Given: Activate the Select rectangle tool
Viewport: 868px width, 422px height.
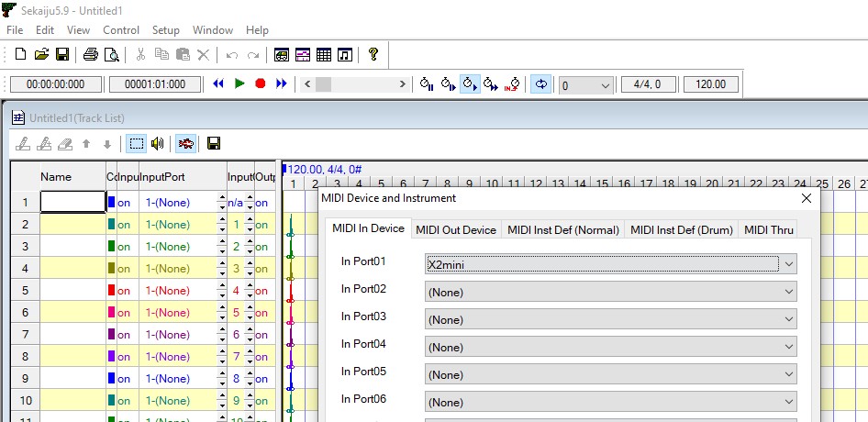Looking at the screenshot, I should coord(136,144).
